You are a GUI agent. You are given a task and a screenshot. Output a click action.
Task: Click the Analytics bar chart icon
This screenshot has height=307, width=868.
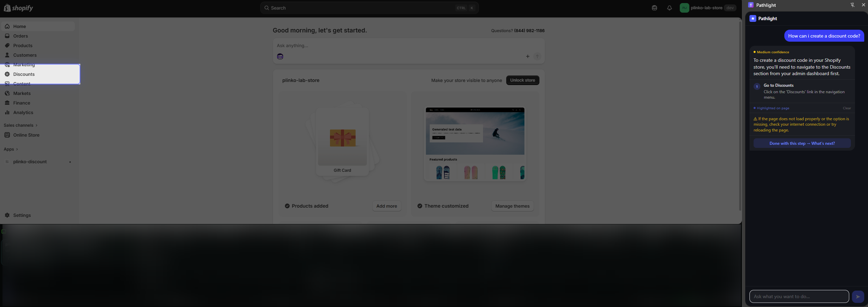tap(7, 112)
